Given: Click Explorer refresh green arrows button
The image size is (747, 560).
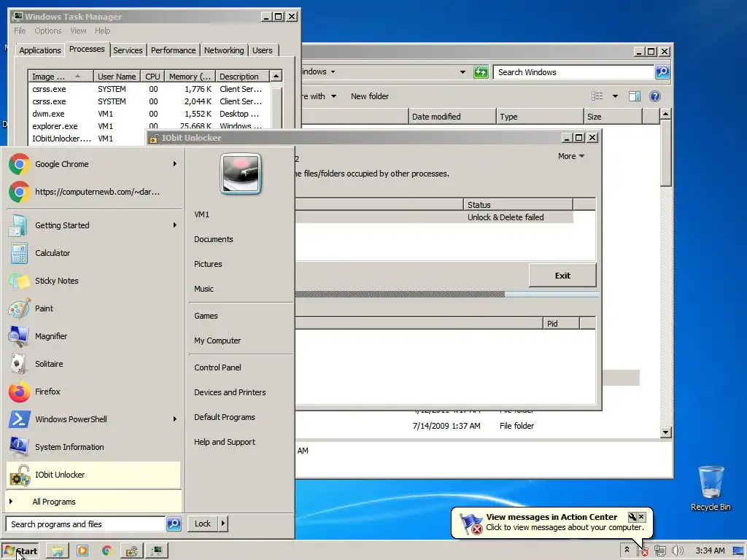Looking at the screenshot, I should [x=481, y=72].
